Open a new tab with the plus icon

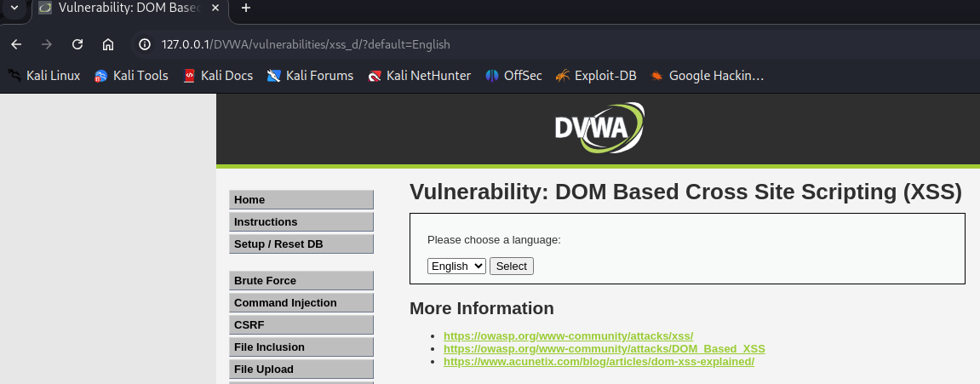coord(245,9)
